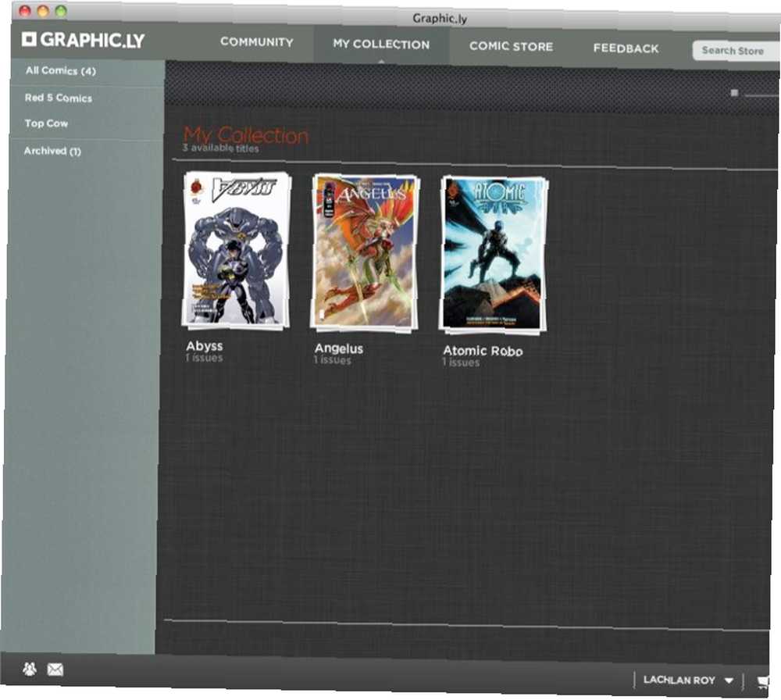Click the Angelus title label
Image resolution: width=781 pixels, height=700 pixels.
tap(339, 348)
